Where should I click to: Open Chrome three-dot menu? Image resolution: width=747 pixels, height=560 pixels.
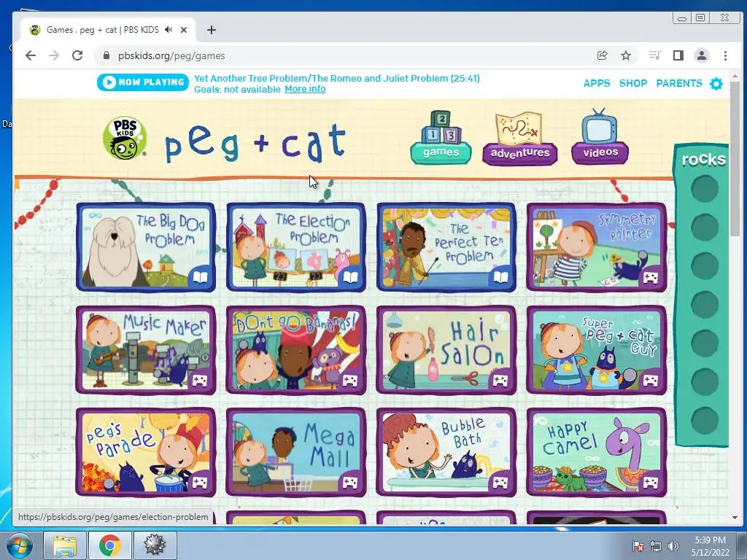(725, 55)
